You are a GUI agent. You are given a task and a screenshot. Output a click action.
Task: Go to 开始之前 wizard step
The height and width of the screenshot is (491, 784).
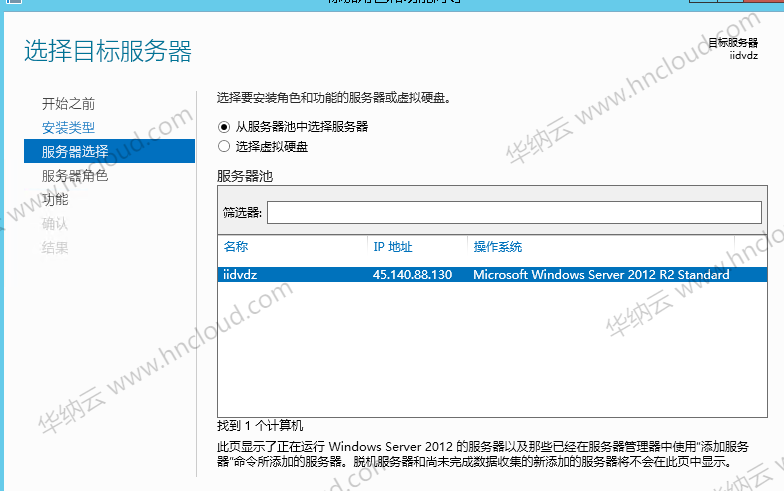68,104
